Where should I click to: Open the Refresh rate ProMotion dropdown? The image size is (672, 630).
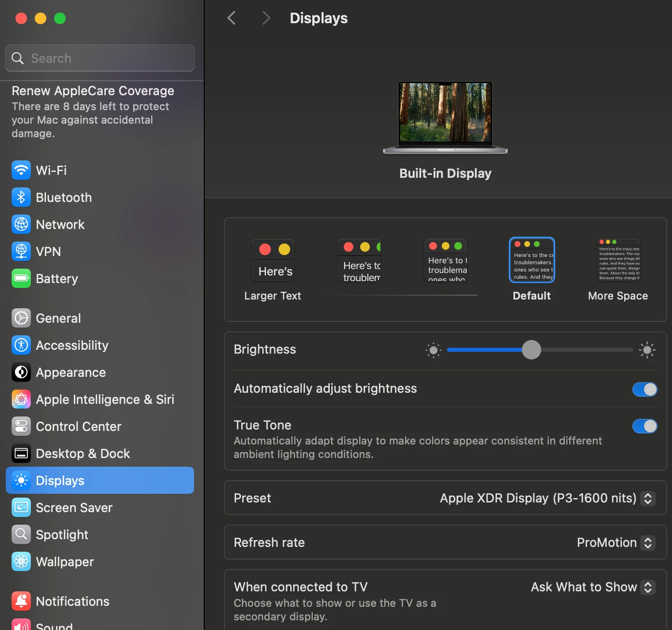click(648, 543)
